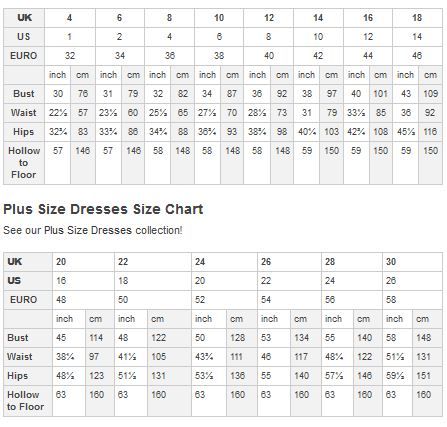The width and height of the screenshot is (447, 427).
Task: Select the UK 30 plus size header cell
Action: (412, 262)
